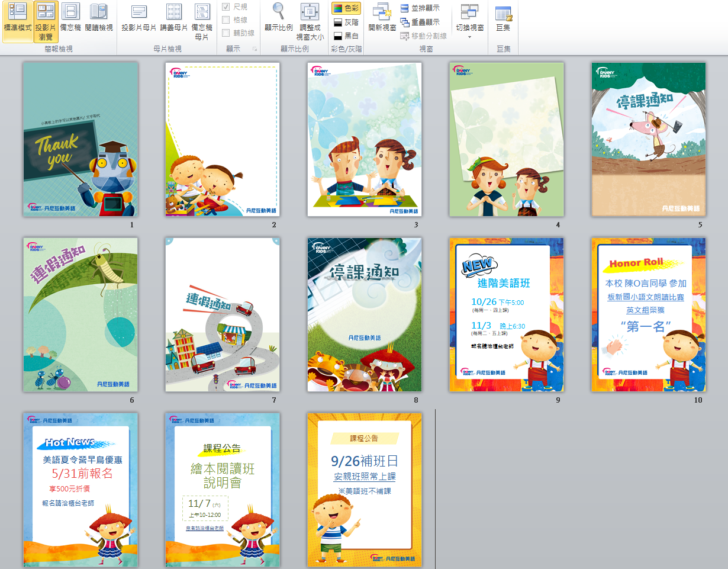
Task: Enable the Guides (輔助線) checkbox
Action: tap(226, 33)
